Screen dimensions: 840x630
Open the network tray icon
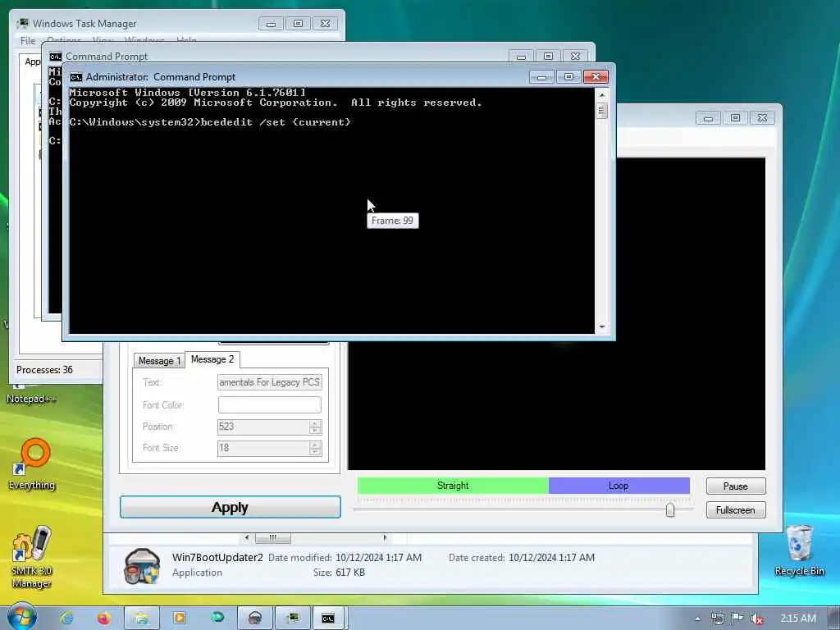point(718,619)
